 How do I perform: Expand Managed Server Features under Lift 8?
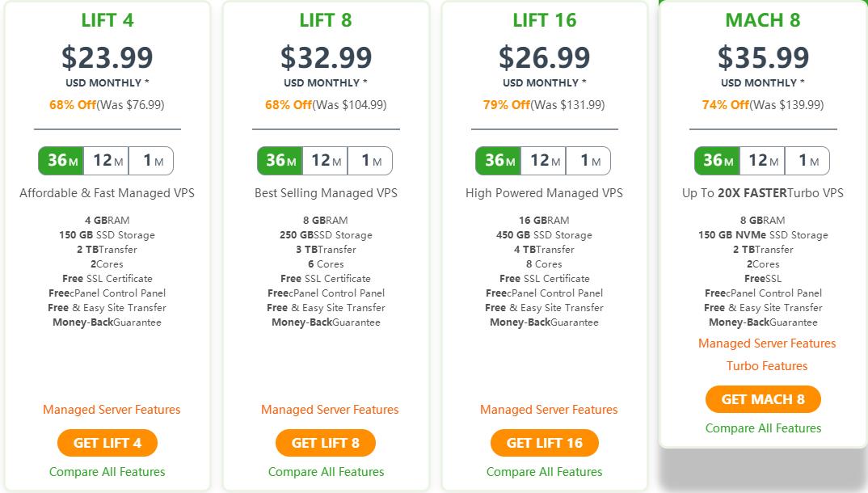[330, 410]
